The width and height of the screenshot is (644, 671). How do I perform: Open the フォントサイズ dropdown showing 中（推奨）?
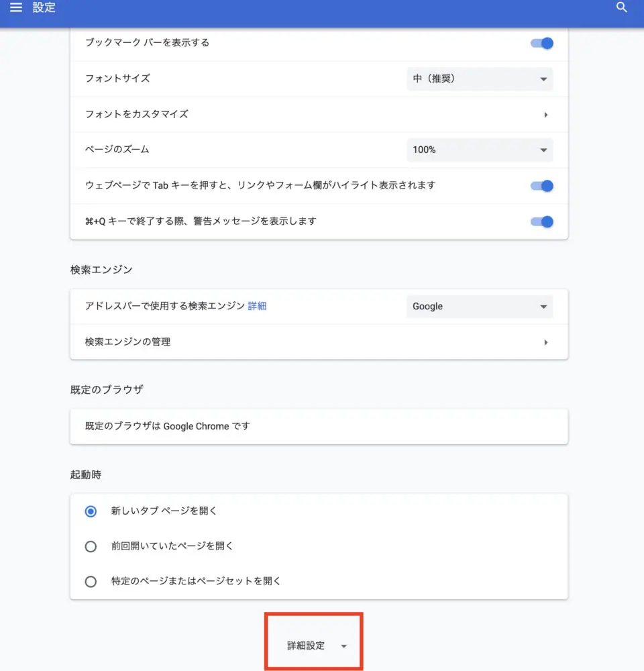[x=480, y=79]
